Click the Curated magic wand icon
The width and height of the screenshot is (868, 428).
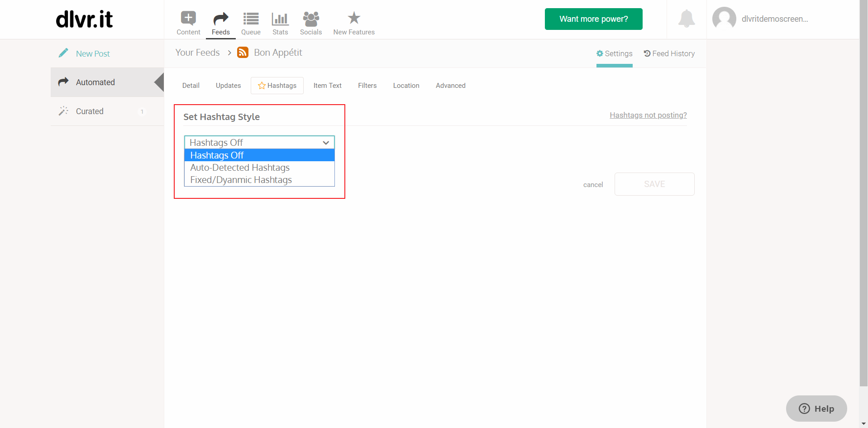(x=63, y=111)
